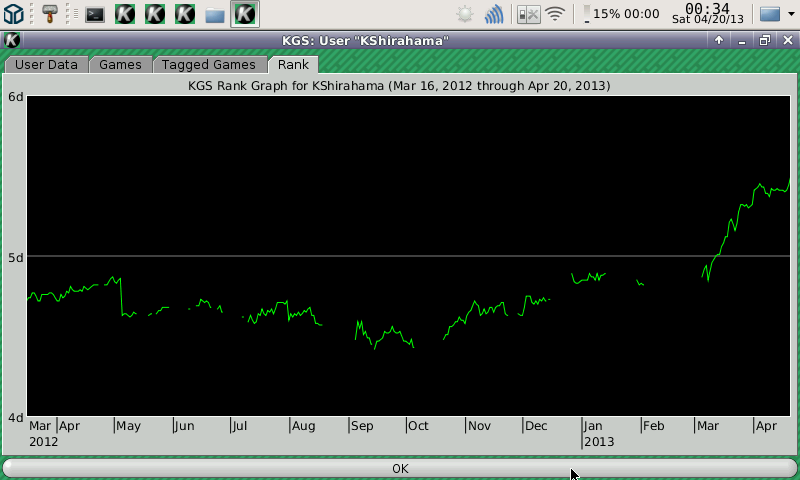Viewport: 800px width, 480px height.
Task: Click the desktop pager screen icon
Action: coord(770,14)
